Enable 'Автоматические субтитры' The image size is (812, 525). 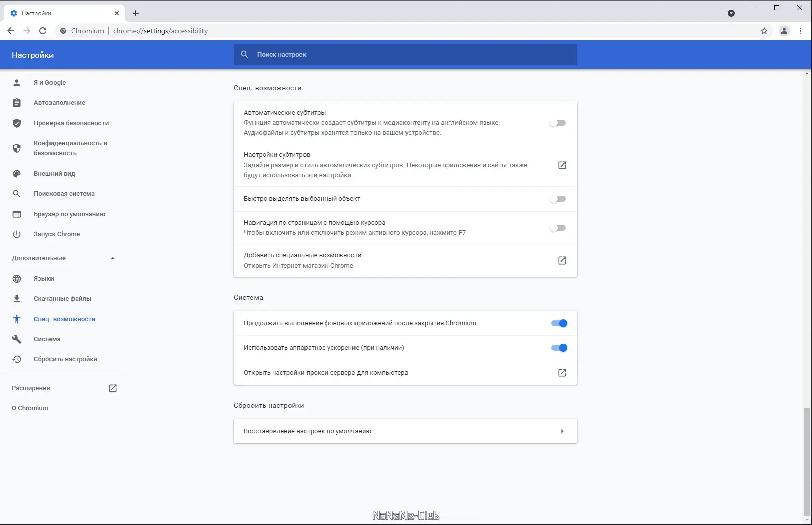tap(558, 122)
